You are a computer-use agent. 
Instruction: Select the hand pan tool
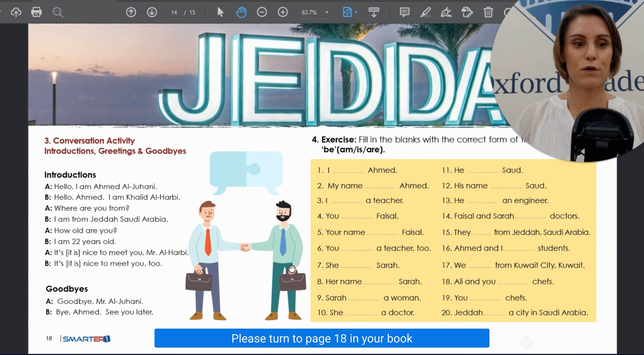coord(241,12)
